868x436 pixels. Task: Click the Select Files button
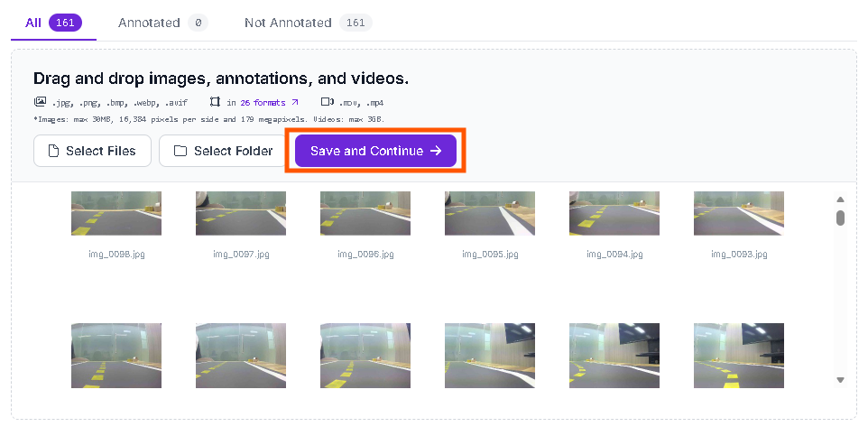[92, 151]
